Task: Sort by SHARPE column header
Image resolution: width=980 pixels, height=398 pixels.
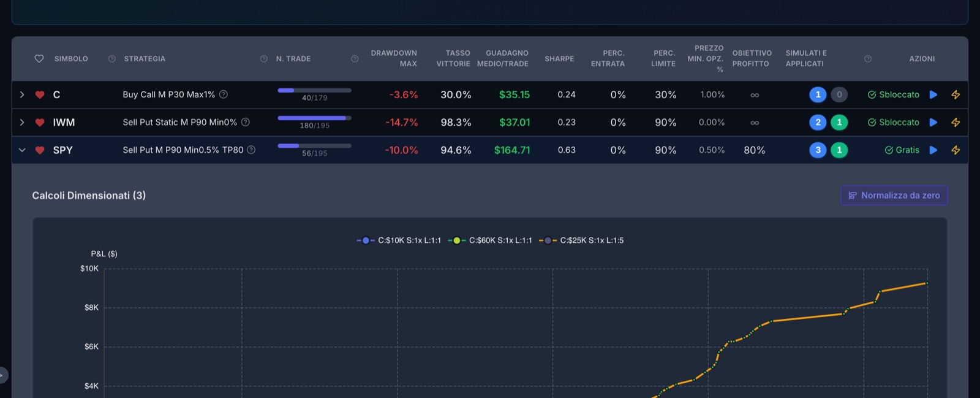Action: [x=559, y=59]
